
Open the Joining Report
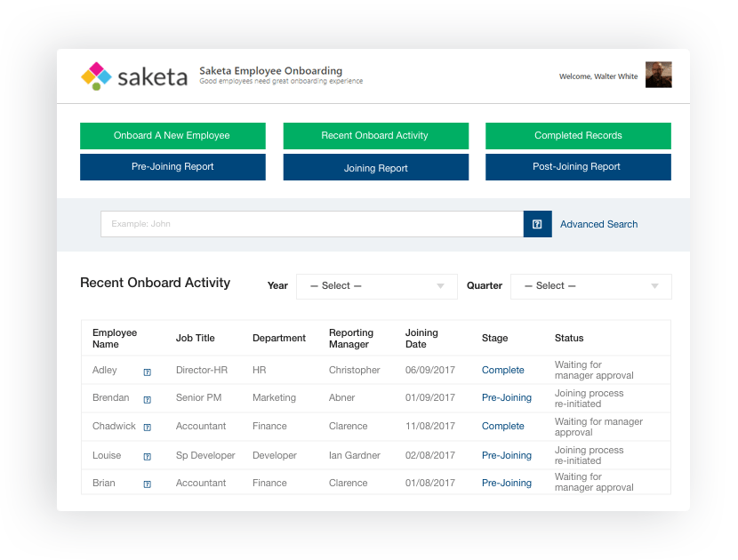(375, 166)
